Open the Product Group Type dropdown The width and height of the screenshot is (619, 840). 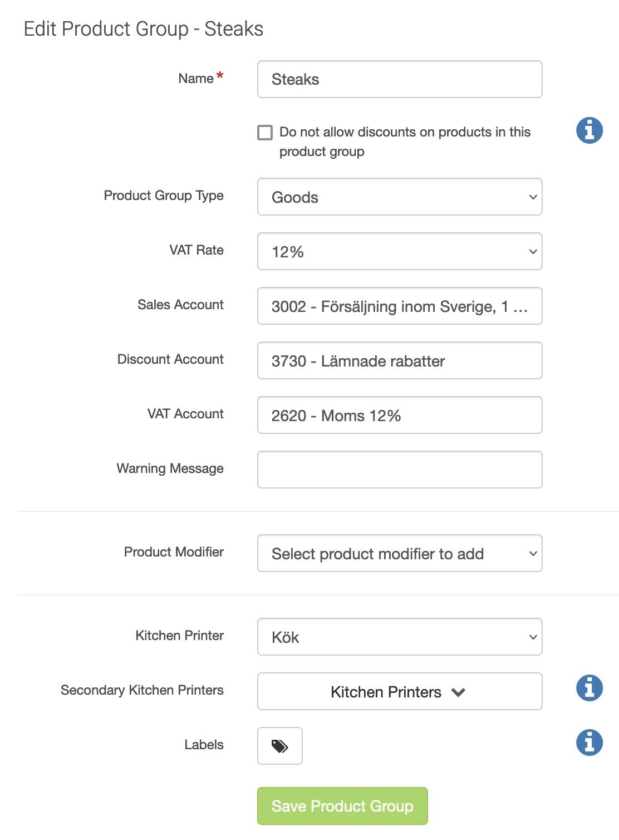coord(400,197)
